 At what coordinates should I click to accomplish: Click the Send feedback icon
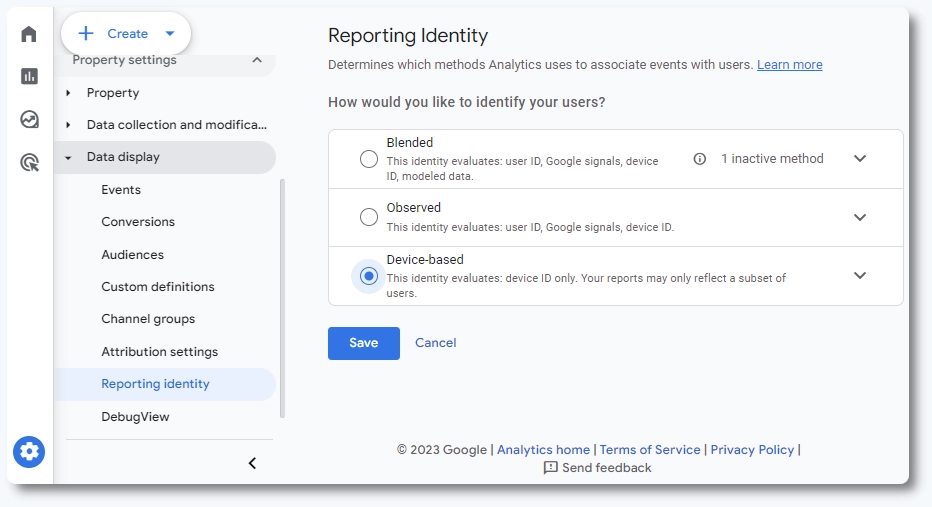(550, 468)
